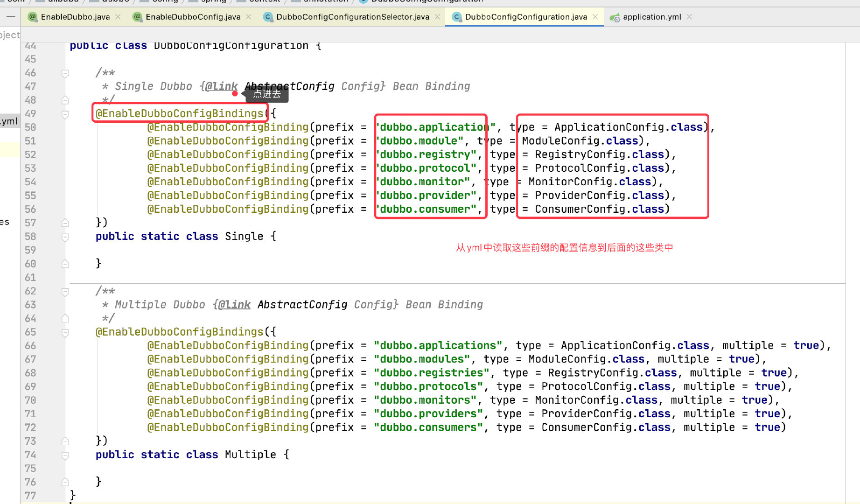Viewport: 860px width, 504px height.
Task: Click the fold end marker at line 57
Action: [x=65, y=223]
